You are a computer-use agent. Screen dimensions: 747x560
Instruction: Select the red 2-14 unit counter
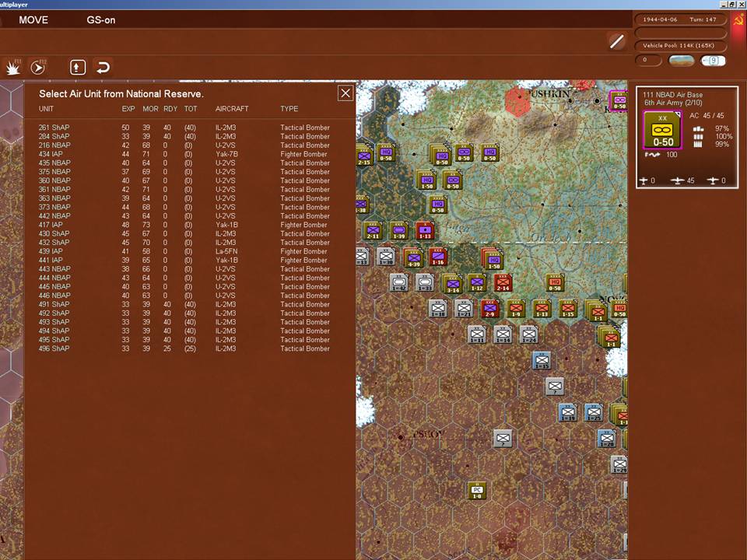(503, 283)
